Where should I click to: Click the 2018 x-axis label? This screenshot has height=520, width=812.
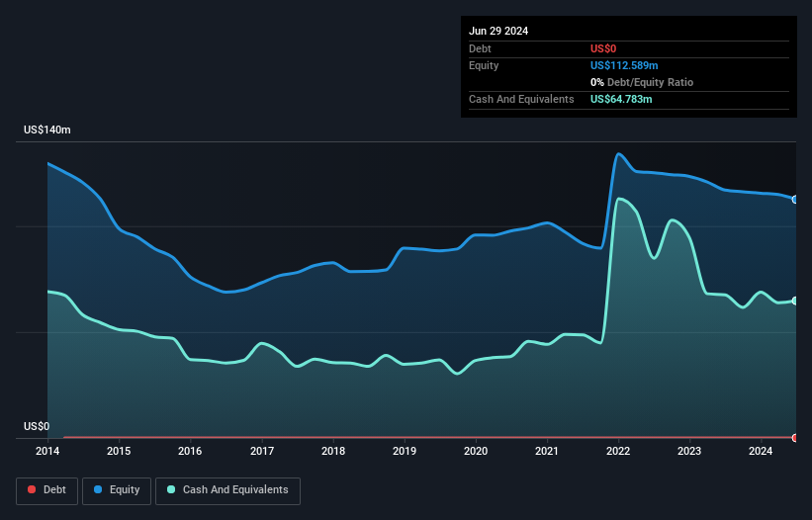(x=333, y=451)
